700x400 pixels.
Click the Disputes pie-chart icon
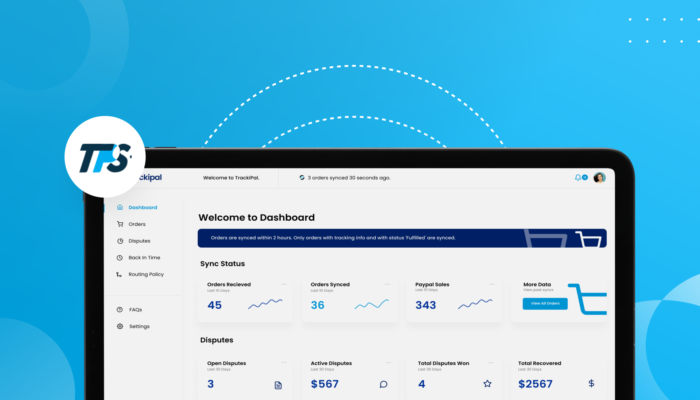tap(120, 241)
